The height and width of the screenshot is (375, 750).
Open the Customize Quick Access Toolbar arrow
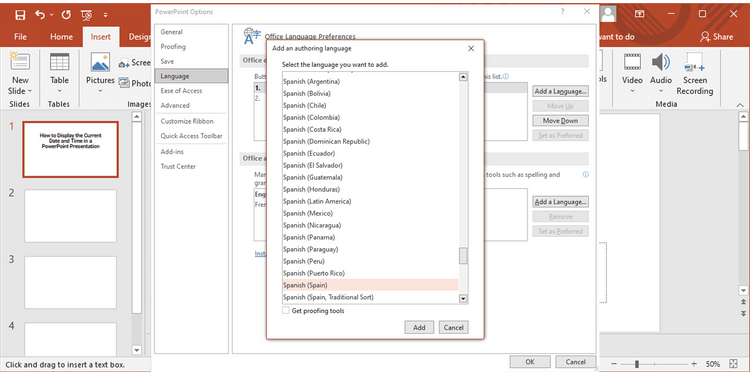tap(105, 15)
